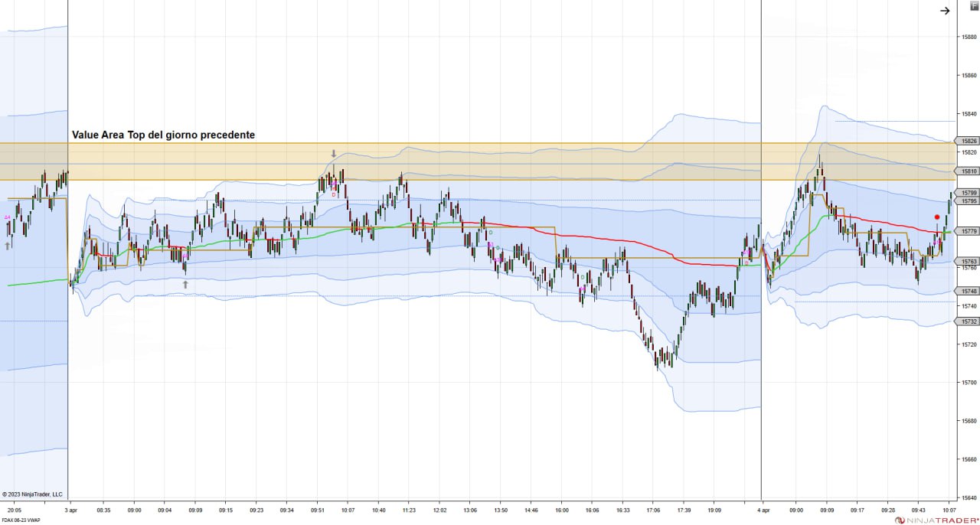
Task: Select the 15810 price marker on axis
Action: click(x=969, y=171)
